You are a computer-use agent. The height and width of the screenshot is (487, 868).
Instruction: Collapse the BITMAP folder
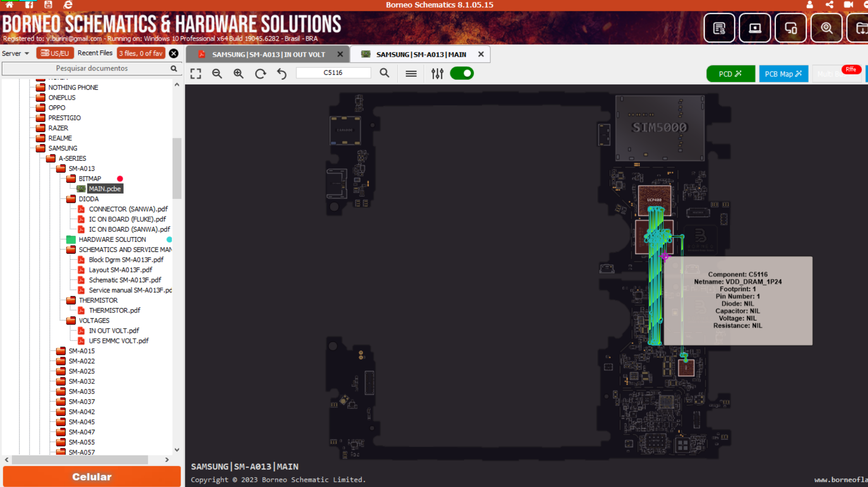pos(90,179)
